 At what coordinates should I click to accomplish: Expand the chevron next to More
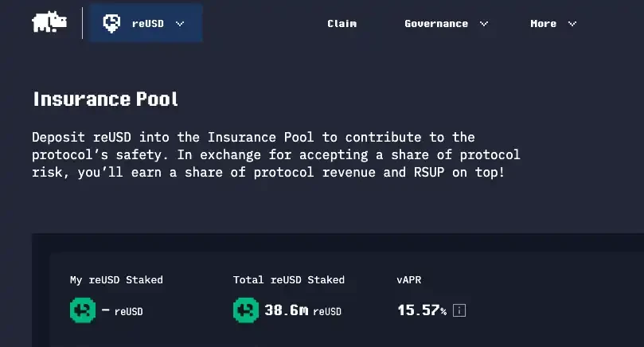[572, 24]
